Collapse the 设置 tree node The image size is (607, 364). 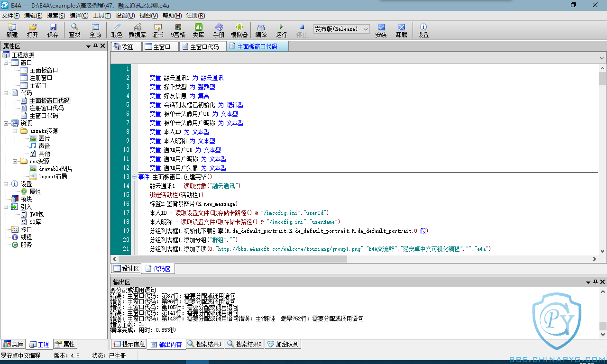point(6,184)
